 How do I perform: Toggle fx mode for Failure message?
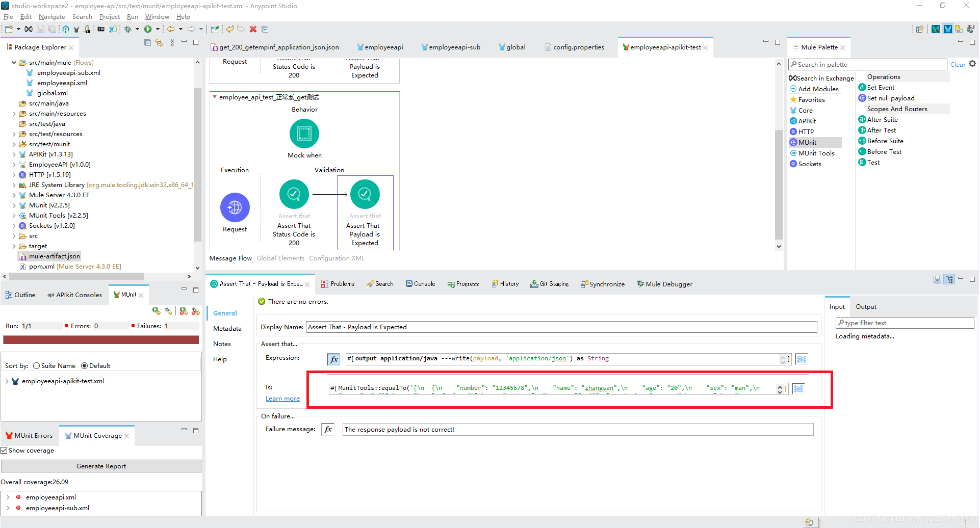pos(328,430)
